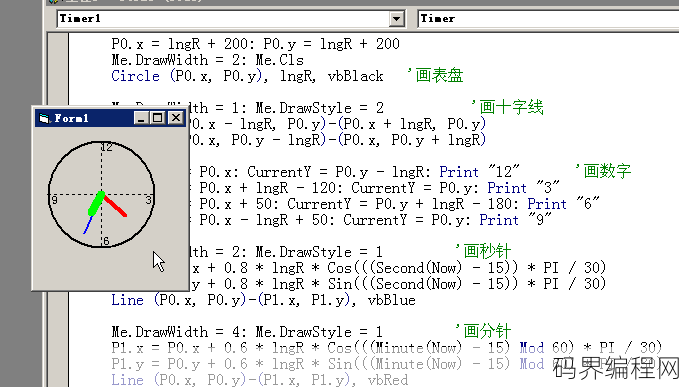Click Print "3" statement in code

point(523,188)
